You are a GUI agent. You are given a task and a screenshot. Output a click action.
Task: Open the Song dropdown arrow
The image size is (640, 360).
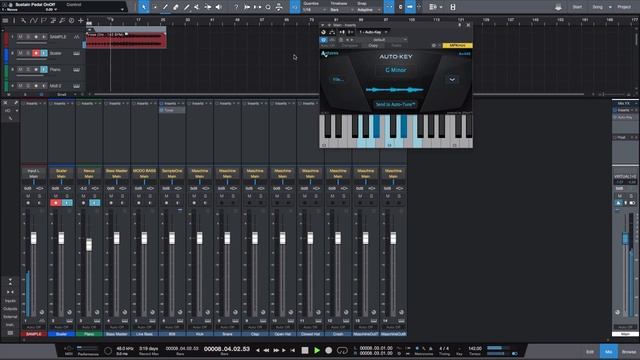610,7
